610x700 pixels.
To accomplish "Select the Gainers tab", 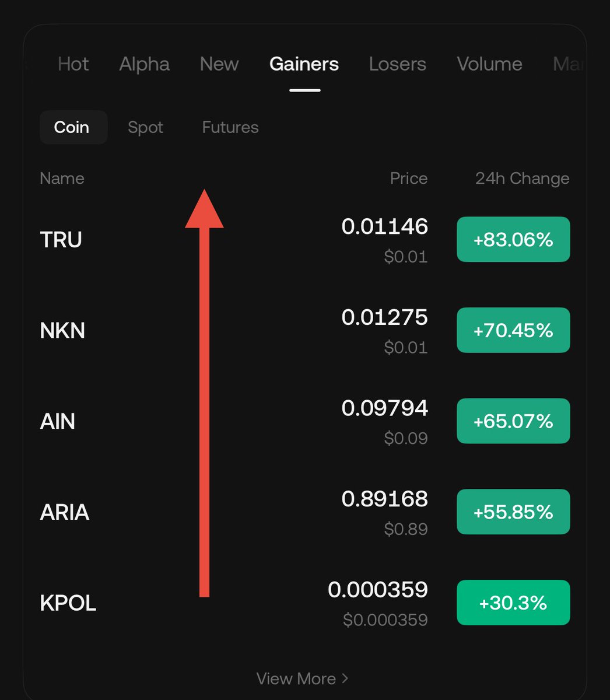I will click(304, 64).
